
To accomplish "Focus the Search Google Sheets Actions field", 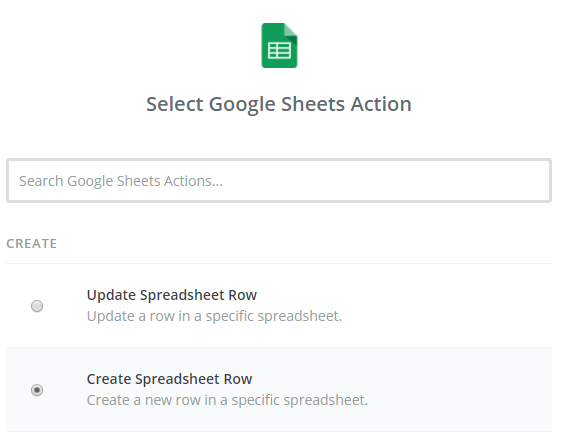I will point(279,181).
